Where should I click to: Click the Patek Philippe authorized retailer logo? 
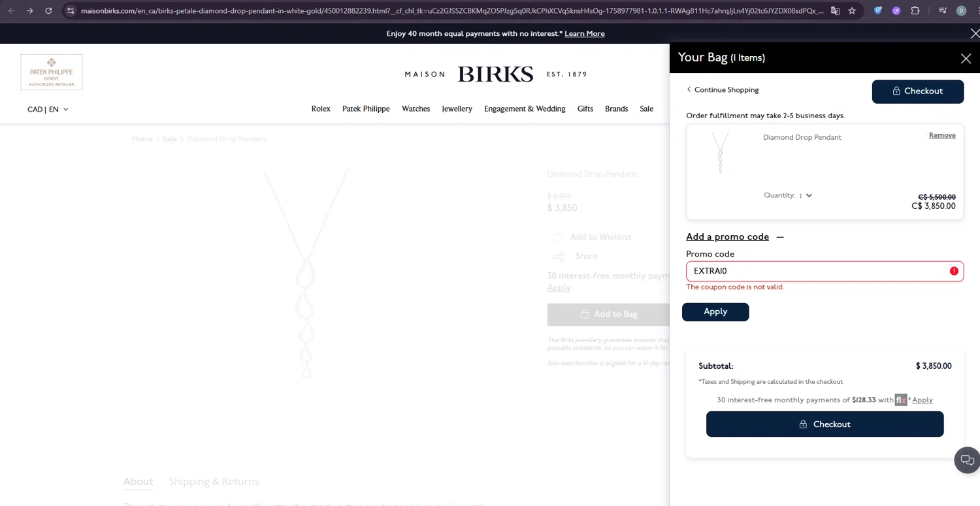coord(52,72)
